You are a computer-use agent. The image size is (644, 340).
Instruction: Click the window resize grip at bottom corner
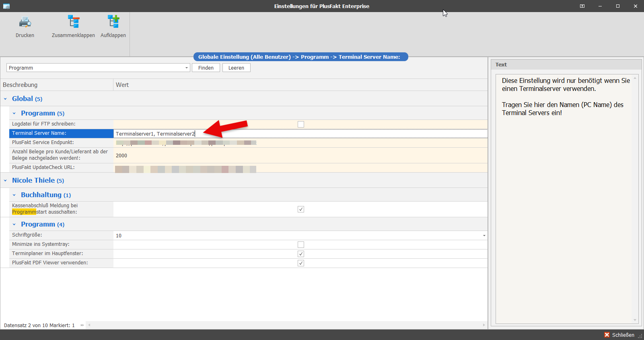(640, 336)
